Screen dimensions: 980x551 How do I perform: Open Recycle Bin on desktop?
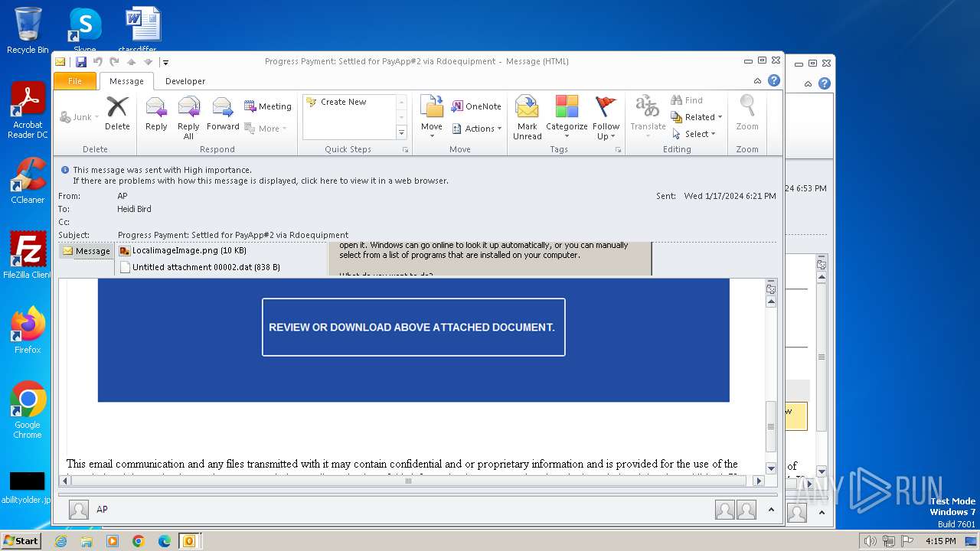28,31
